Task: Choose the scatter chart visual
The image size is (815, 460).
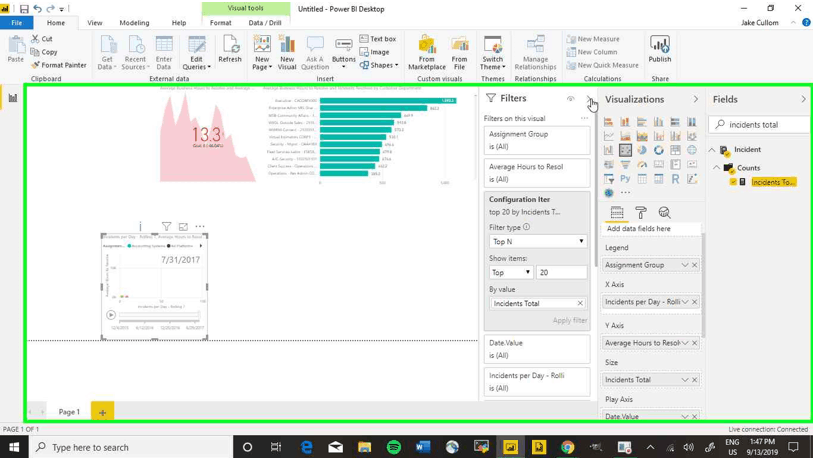Action: [625, 150]
